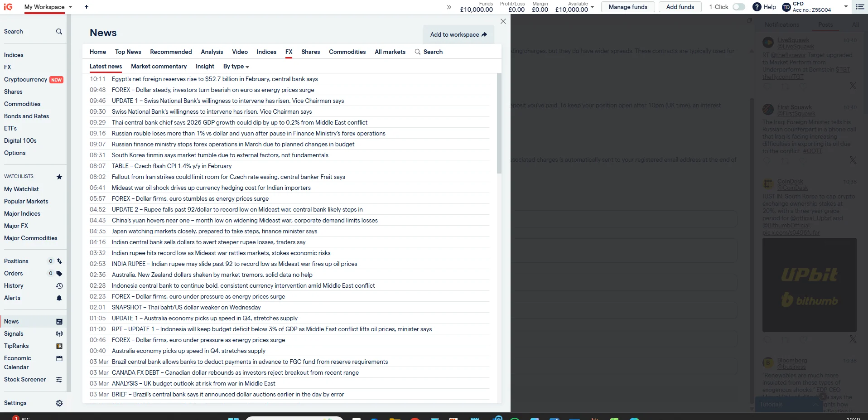Image resolution: width=868 pixels, height=420 pixels.
Task: Open the By type dropdown
Action: (x=236, y=67)
